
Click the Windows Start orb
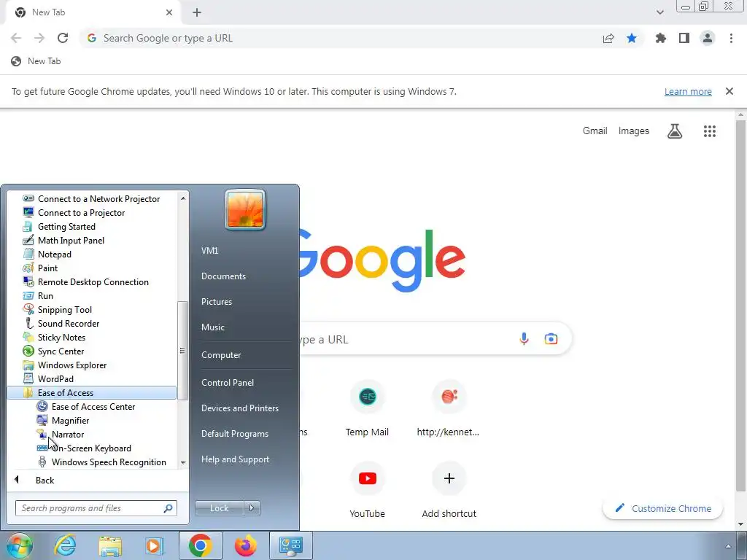coord(20,545)
